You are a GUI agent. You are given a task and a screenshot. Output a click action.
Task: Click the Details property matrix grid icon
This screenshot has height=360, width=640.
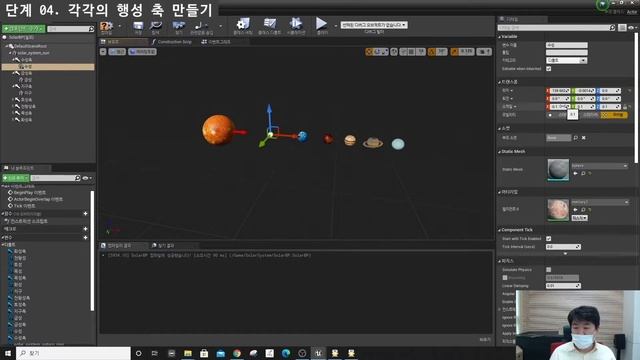click(622, 28)
